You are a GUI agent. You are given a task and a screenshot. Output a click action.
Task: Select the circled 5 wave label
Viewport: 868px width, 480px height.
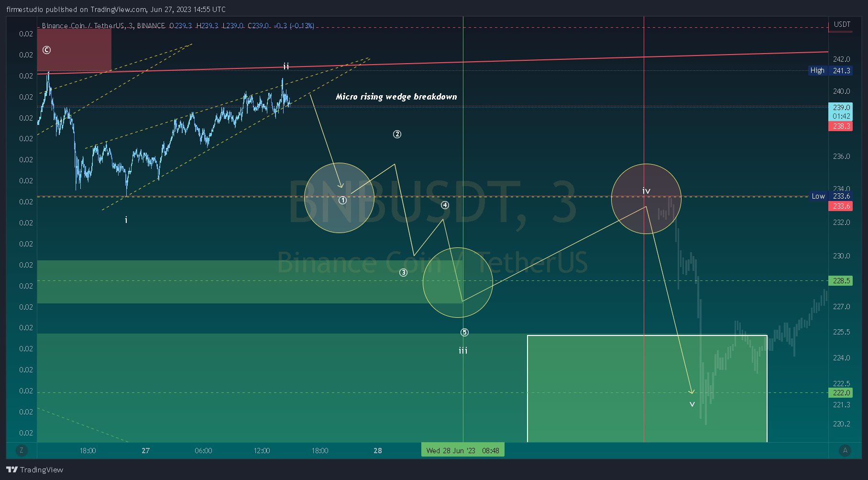(464, 333)
